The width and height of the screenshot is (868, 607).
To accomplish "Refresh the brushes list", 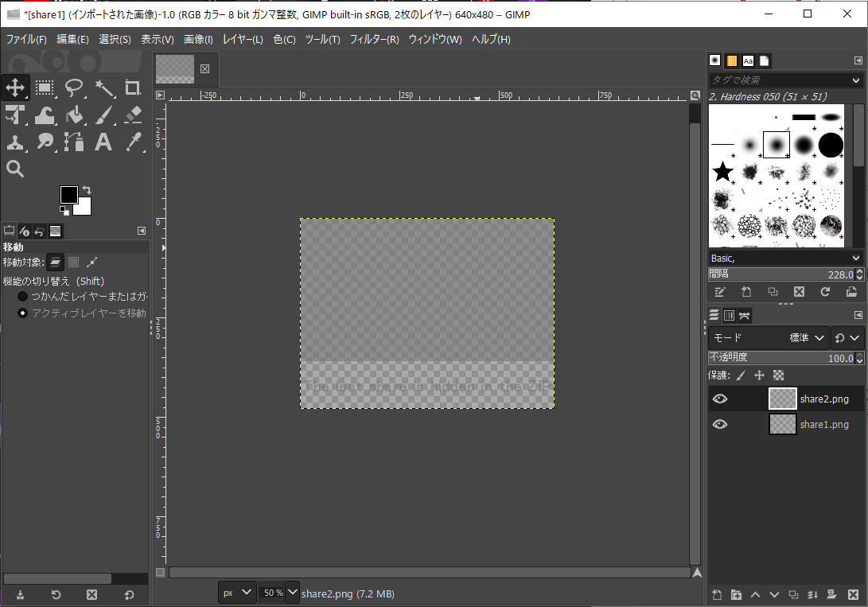I will coord(825,292).
